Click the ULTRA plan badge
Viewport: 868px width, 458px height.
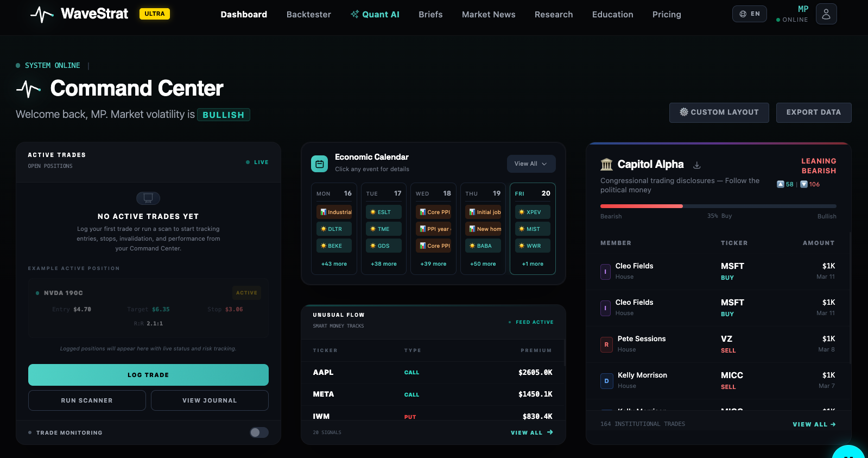[x=155, y=14]
